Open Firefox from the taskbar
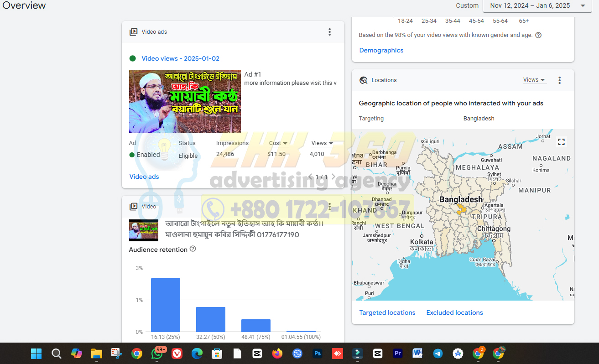 coord(277,354)
